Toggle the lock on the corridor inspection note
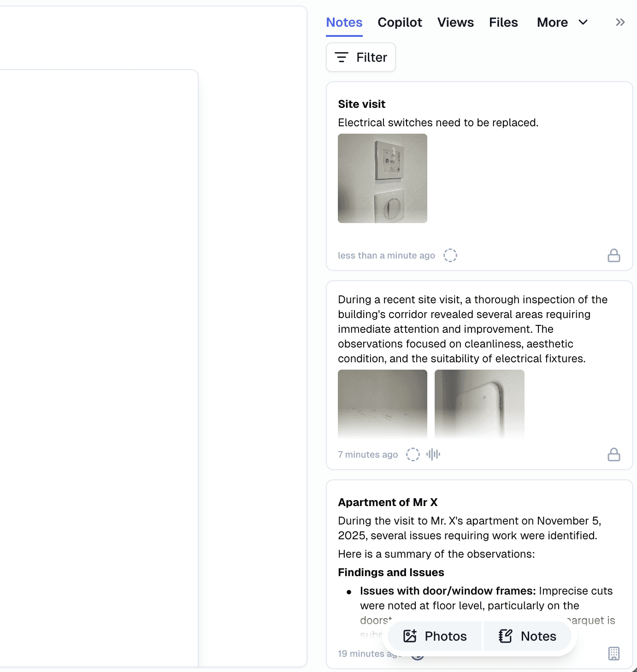Screen dimensions: 637x672 (613, 455)
